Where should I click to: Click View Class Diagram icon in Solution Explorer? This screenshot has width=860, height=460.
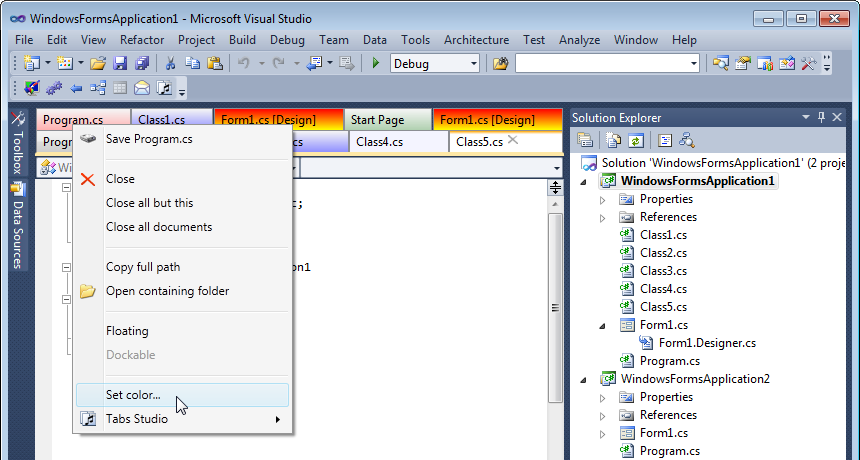[x=687, y=140]
